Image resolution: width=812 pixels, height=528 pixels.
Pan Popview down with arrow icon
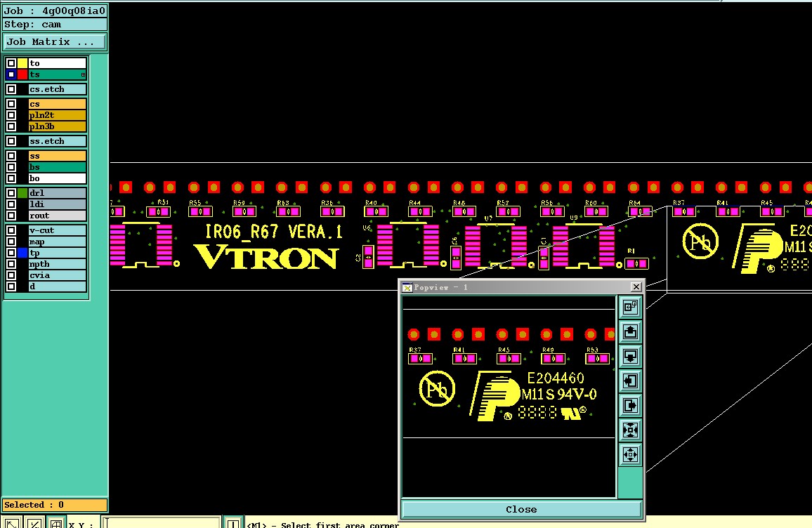pos(630,357)
